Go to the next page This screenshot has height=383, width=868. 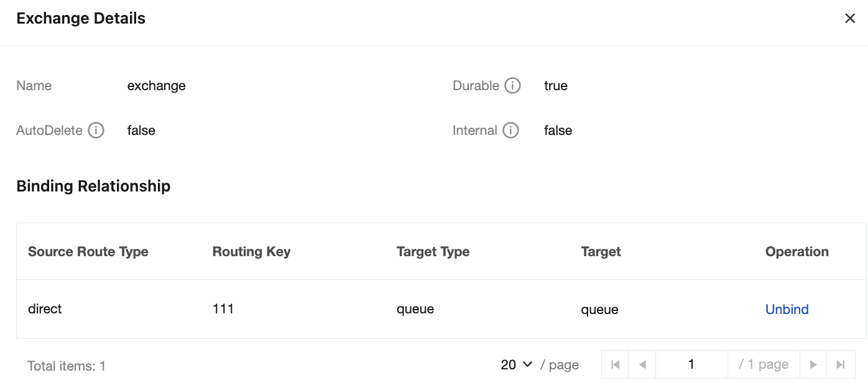pyautogui.click(x=813, y=365)
